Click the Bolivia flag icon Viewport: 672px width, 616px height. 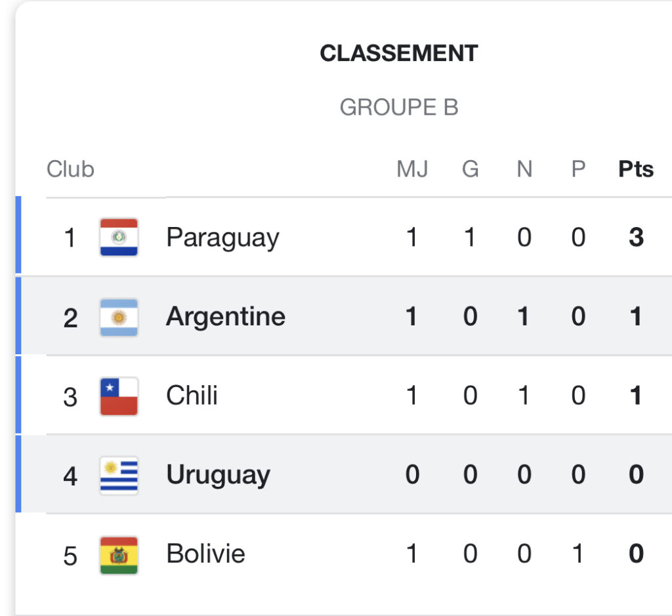tap(119, 555)
